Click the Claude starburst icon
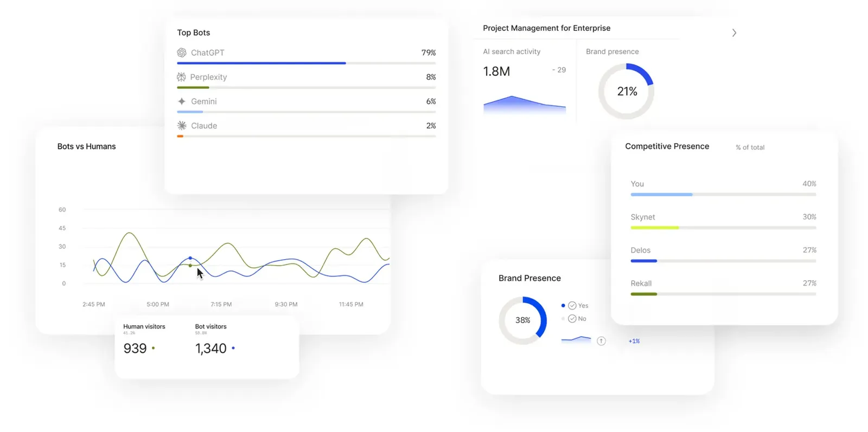Image resolution: width=868 pixels, height=432 pixels. coord(182,126)
